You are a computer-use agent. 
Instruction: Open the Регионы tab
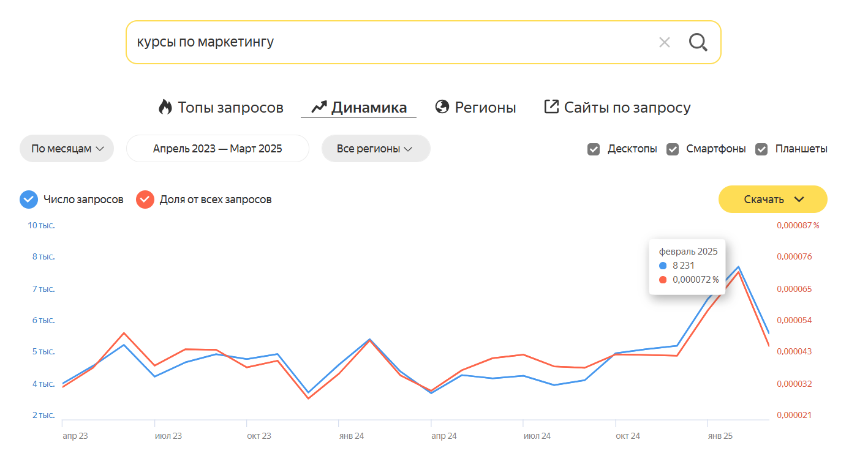485,108
